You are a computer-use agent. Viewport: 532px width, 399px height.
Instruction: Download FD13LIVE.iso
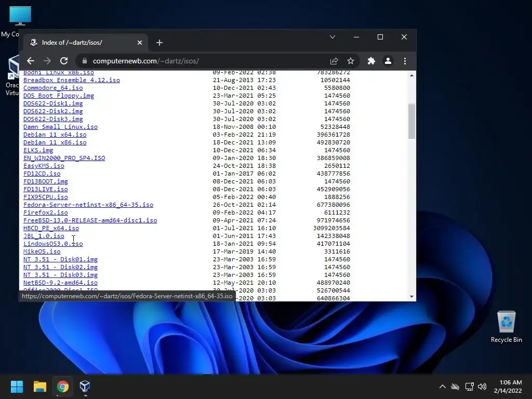coord(46,189)
